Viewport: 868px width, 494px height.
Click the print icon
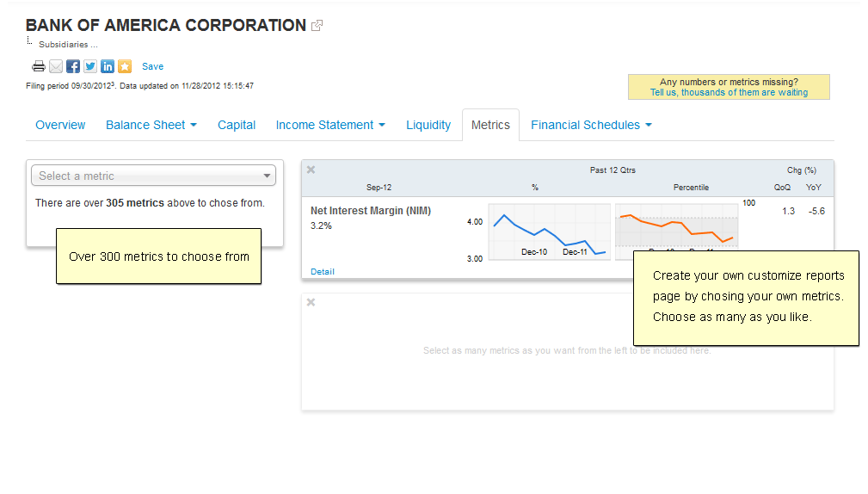click(x=39, y=66)
